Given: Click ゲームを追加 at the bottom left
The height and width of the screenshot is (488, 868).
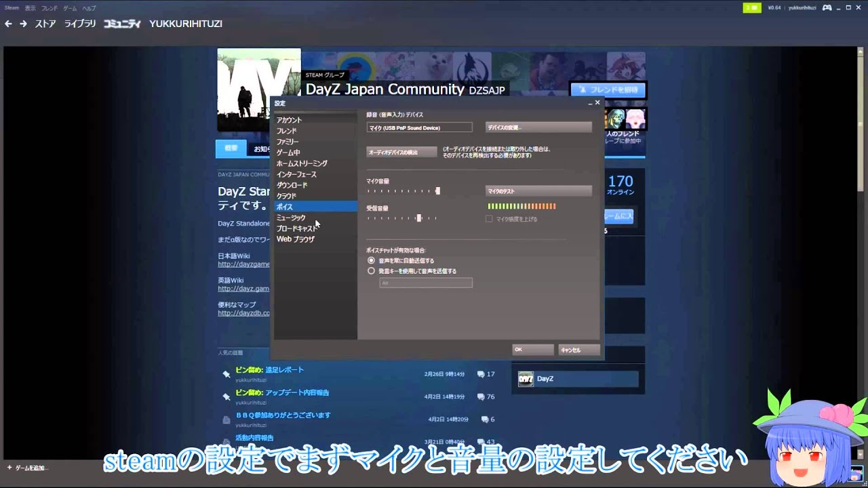Looking at the screenshot, I should coord(27,468).
